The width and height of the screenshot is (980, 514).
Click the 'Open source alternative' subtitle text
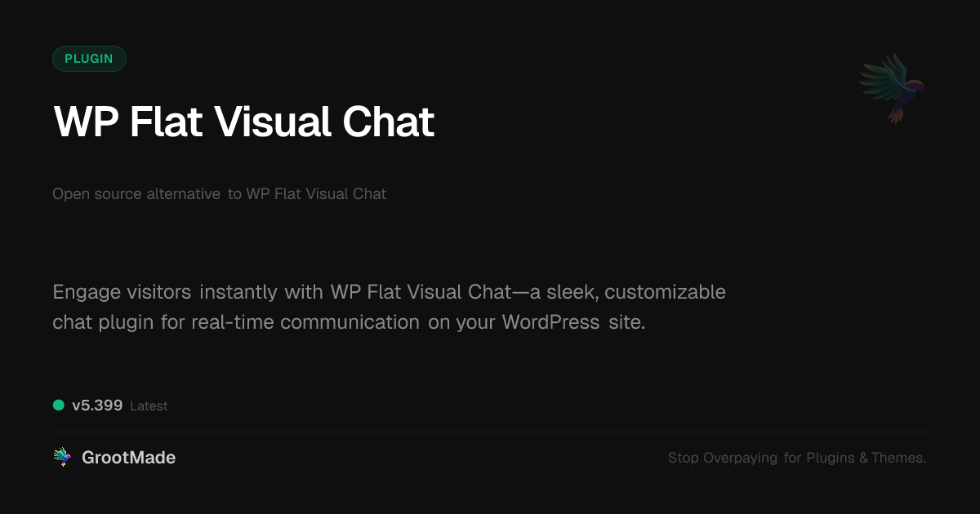(x=136, y=194)
